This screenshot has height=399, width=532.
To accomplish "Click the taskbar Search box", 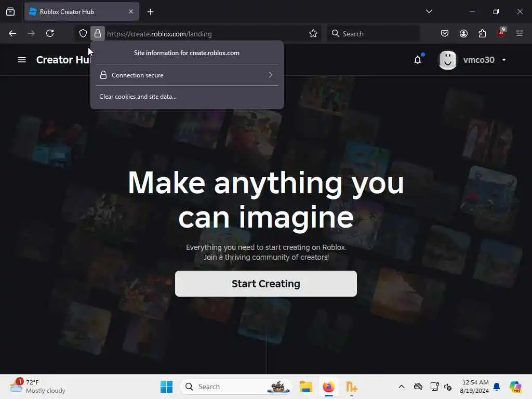I will point(236,387).
